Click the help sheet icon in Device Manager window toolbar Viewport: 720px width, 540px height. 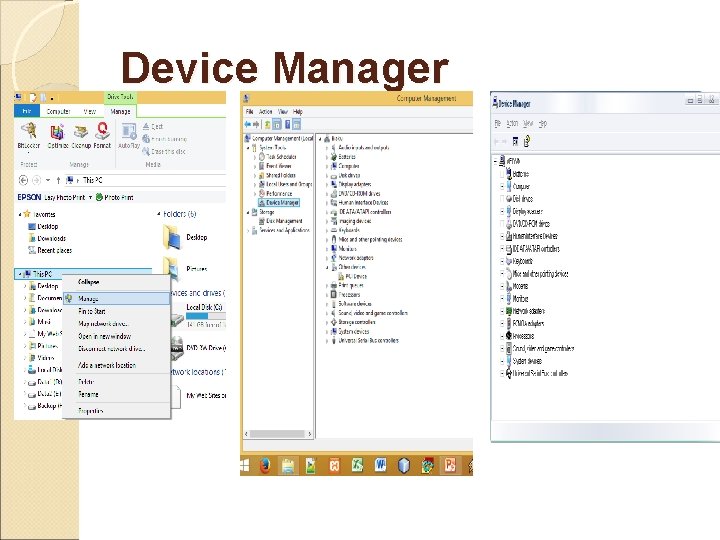click(527, 141)
